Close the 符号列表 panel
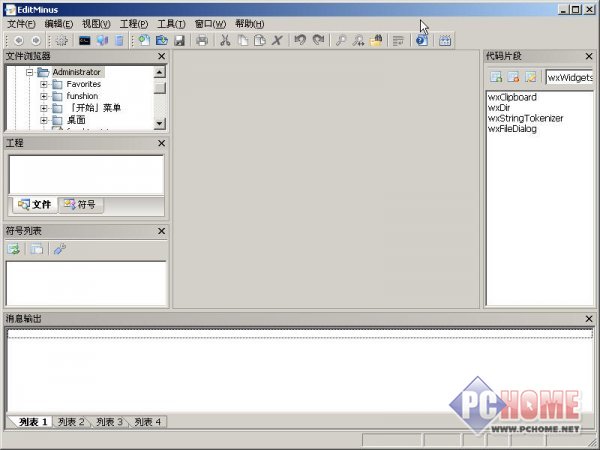600x450 pixels. coord(161,231)
